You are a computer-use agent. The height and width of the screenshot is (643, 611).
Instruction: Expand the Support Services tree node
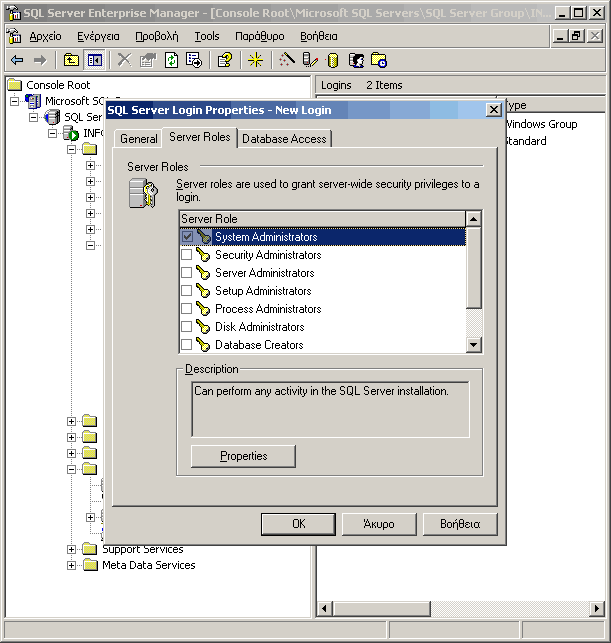pyautogui.click(x=71, y=549)
